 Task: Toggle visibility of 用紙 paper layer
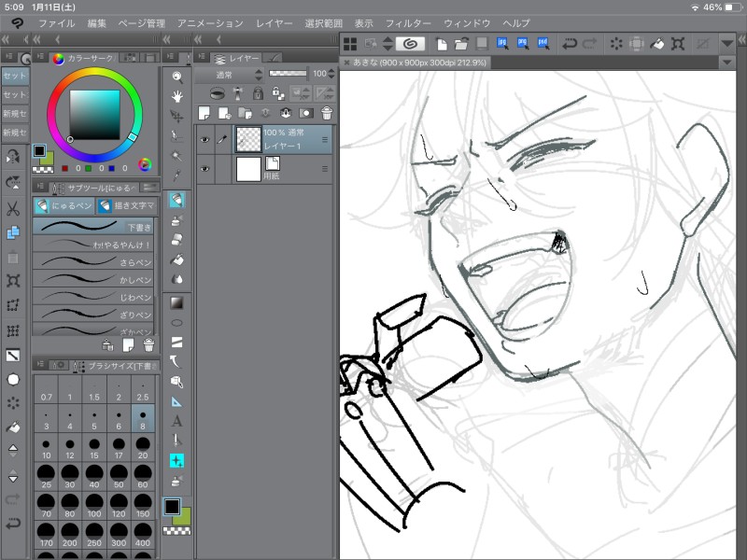(x=204, y=169)
